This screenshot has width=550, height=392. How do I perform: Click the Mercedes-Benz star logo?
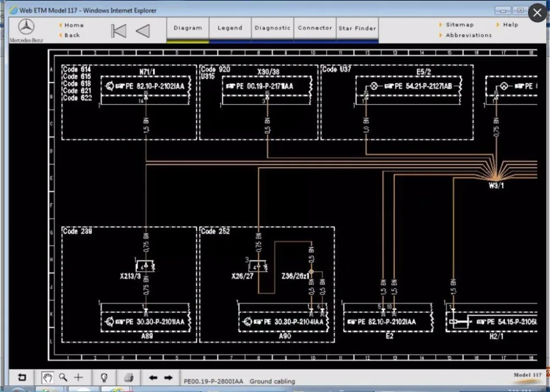(26, 27)
